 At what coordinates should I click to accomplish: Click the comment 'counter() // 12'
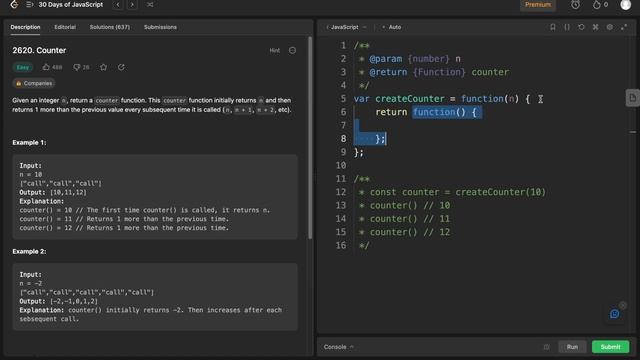409,232
